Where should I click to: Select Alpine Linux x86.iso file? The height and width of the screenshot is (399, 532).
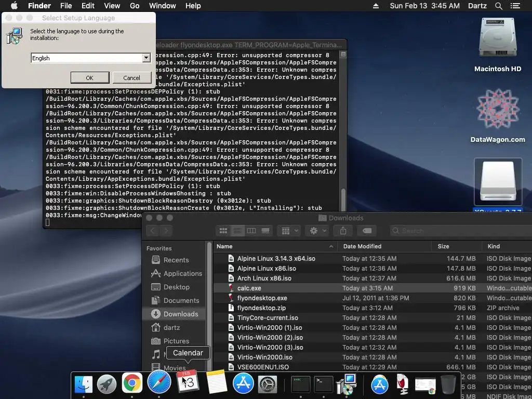tap(373, 269)
